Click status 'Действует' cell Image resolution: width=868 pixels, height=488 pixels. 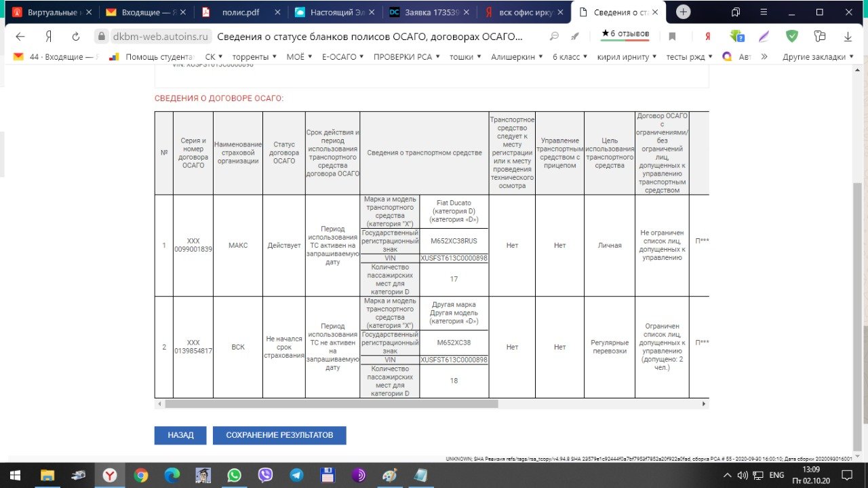[284, 245]
